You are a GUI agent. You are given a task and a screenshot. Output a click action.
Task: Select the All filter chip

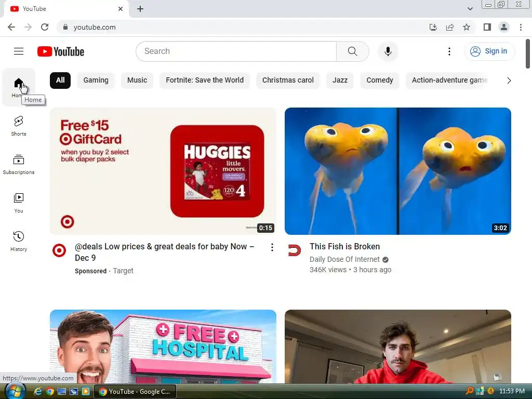60,81
